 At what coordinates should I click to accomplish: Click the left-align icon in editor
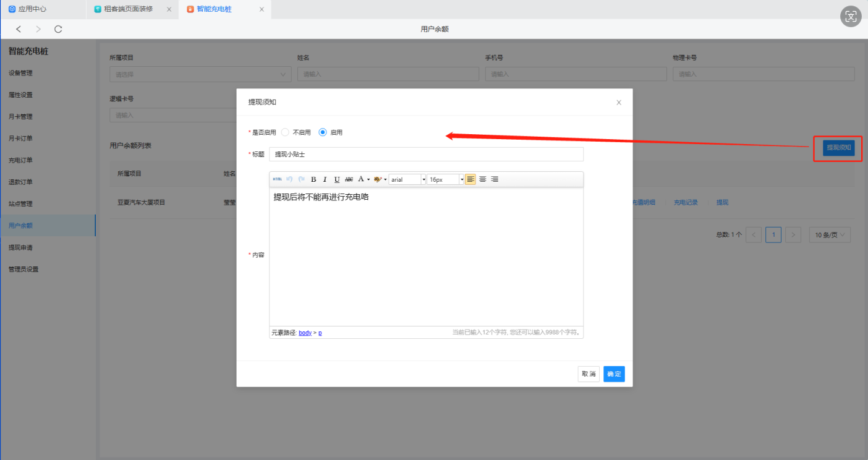click(470, 179)
